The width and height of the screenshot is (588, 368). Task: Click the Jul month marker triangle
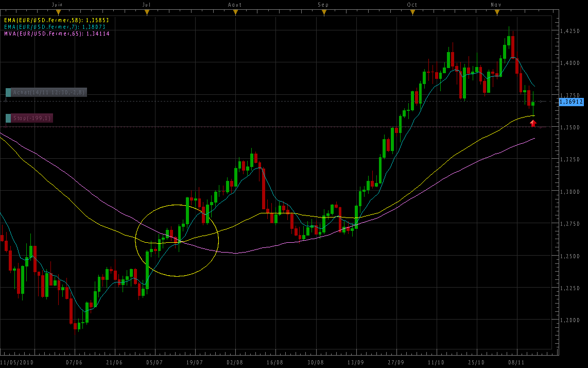(147, 13)
